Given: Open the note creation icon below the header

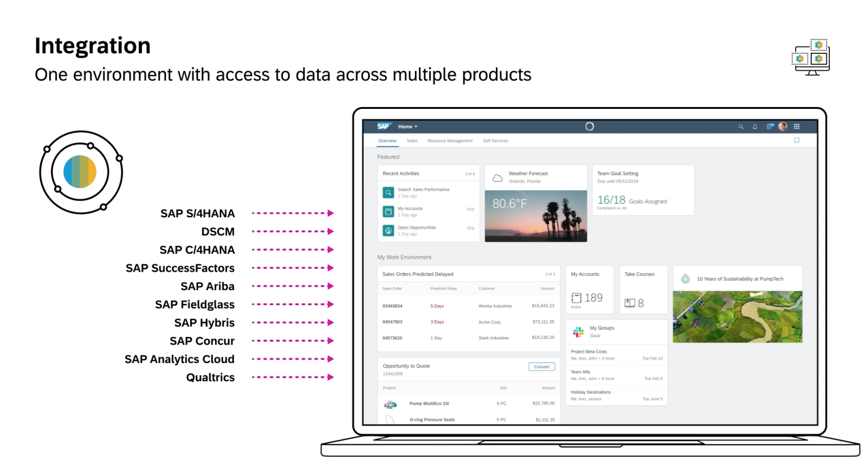Looking at the screenshot, I should coord(797,141).
